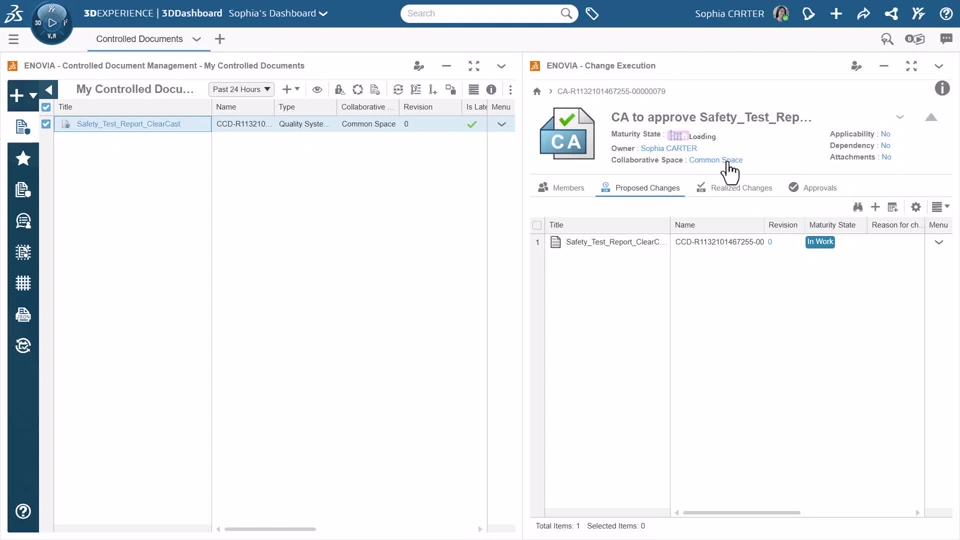Click owner link Sophia CARTER
Screen dimensions: 960x540
pos(669,148)
